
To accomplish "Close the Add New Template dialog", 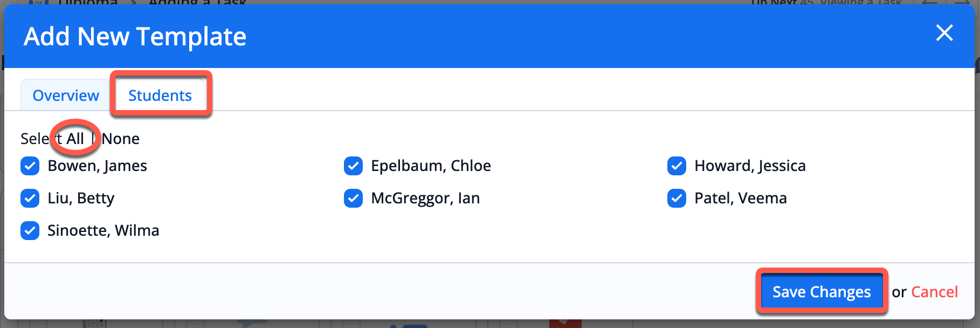I will point(944,33).
